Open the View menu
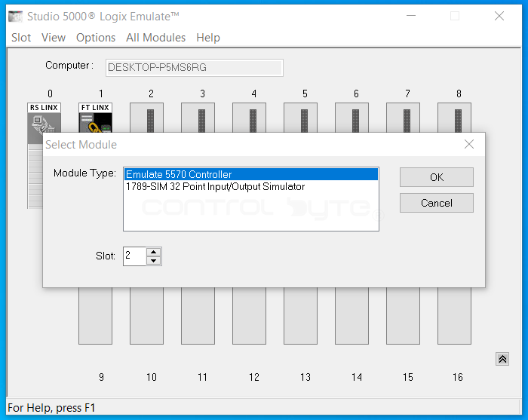This screenshot has height=420, width=528. pyautogui.click(x=54, y=38)
